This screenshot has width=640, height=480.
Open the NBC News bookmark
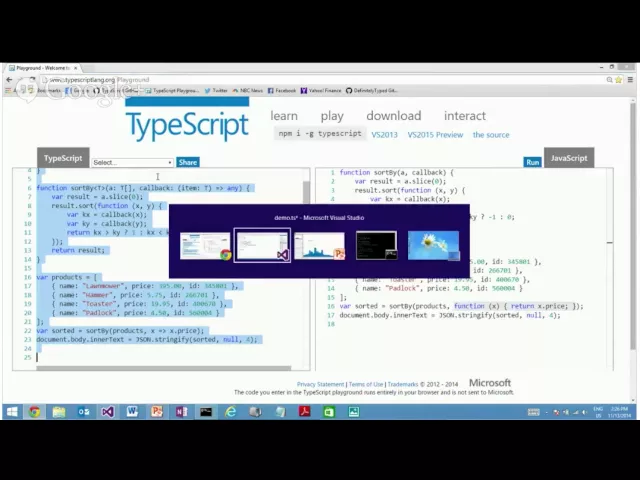(x=247, y=91)
